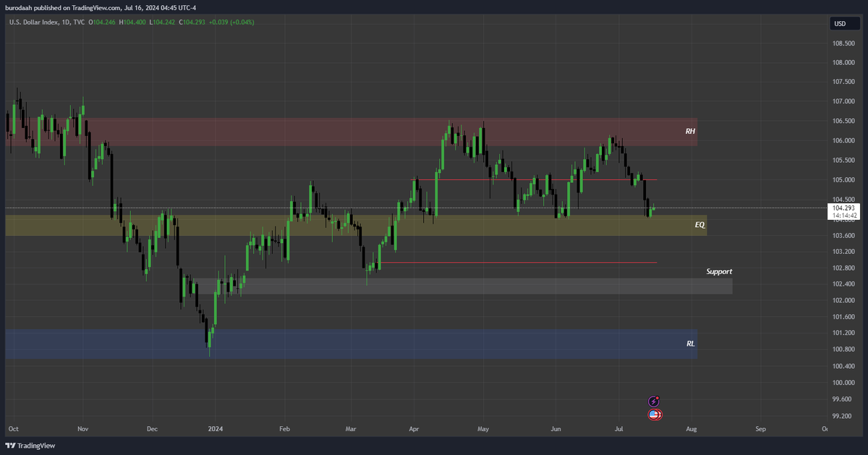Click the Aug label on time axis
The height and width of the screenshot is (455, 868).
pos(692,428)
